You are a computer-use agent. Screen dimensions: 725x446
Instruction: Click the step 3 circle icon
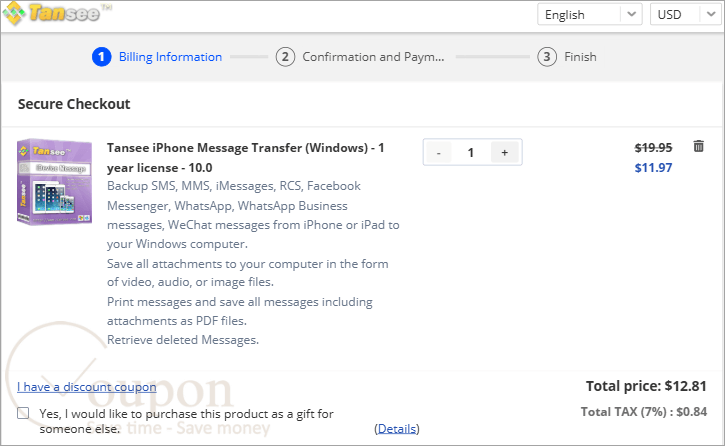(x=547, y=57)
